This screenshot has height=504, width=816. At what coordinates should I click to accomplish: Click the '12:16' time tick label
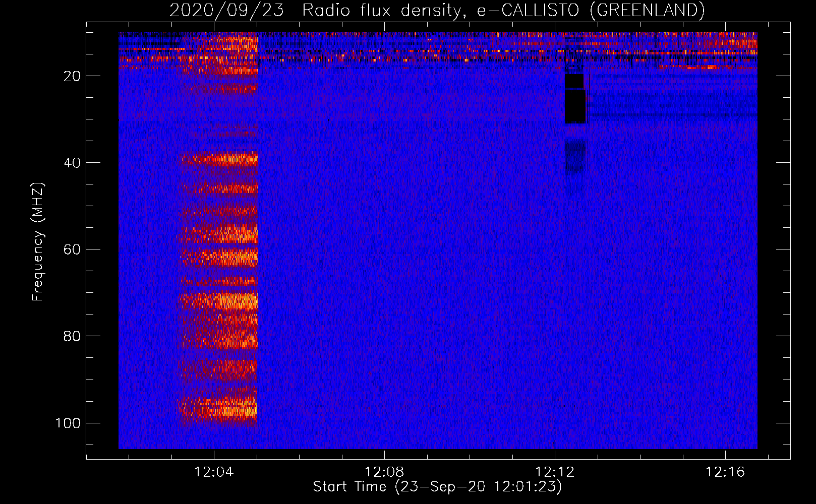click(725, 472)
